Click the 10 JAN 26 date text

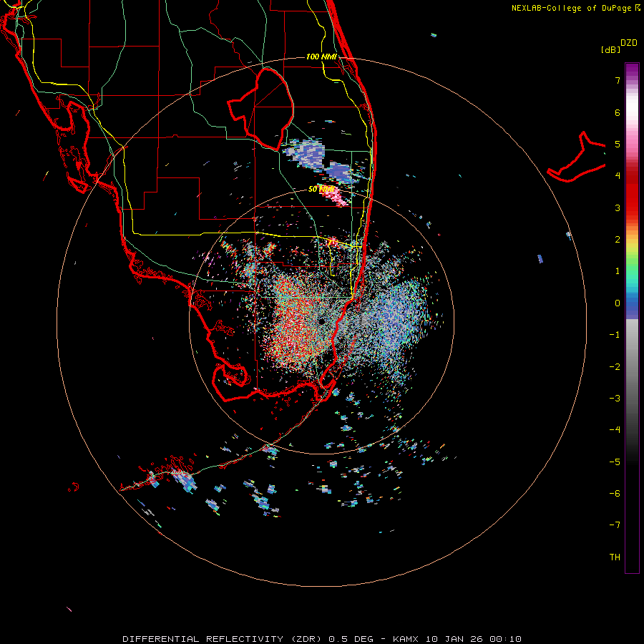pos(455,639)
